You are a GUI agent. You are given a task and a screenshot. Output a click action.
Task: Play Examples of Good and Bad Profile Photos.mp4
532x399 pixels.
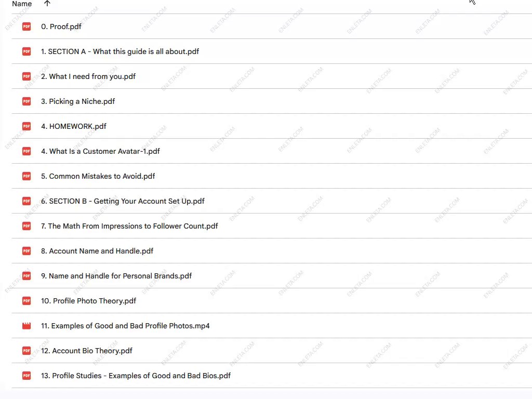point(125,326)
